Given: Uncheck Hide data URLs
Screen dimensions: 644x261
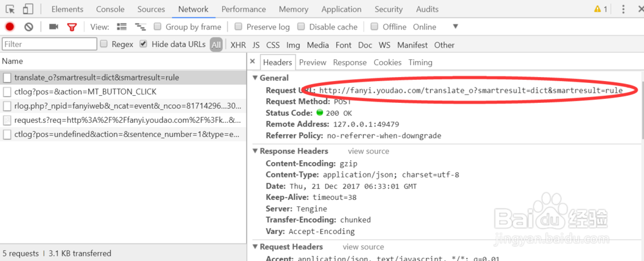Looking at the screenshot, I should (x=144, y=44).
